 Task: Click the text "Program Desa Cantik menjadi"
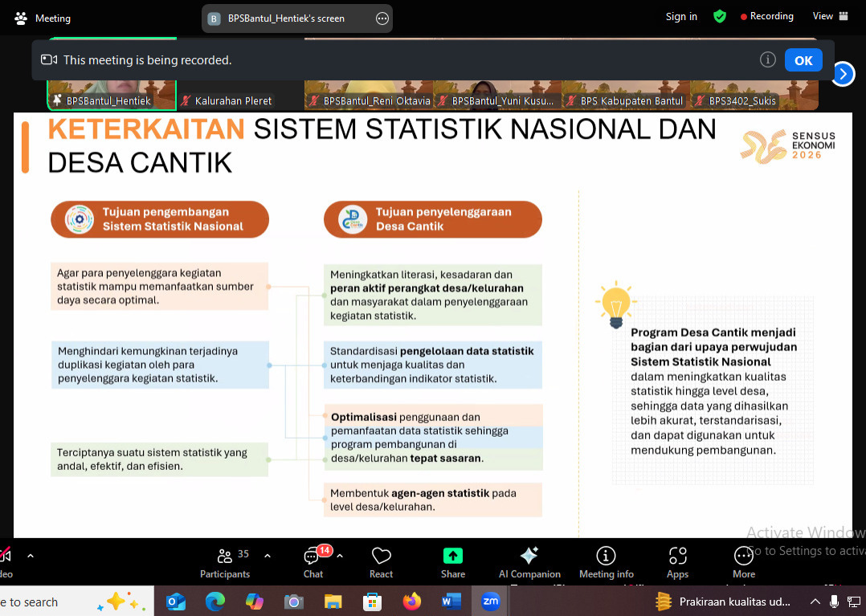pyautogui.click(x=713, y=332)
